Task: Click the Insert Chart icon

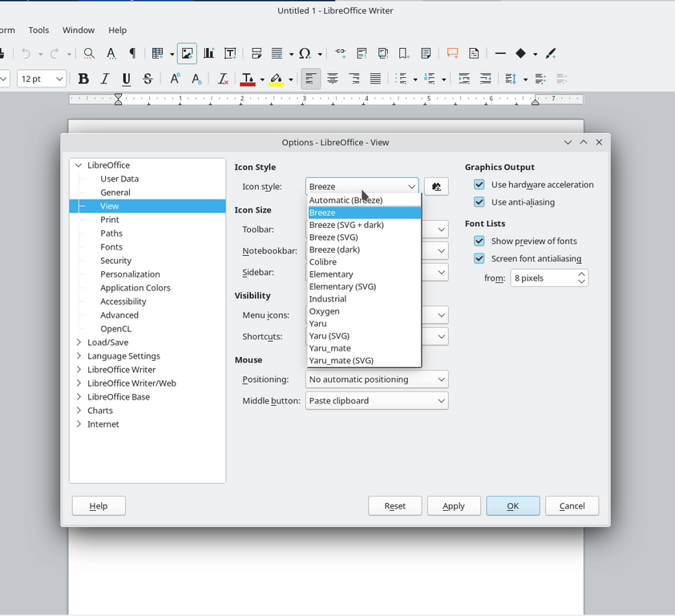Action: coord(208,54)
